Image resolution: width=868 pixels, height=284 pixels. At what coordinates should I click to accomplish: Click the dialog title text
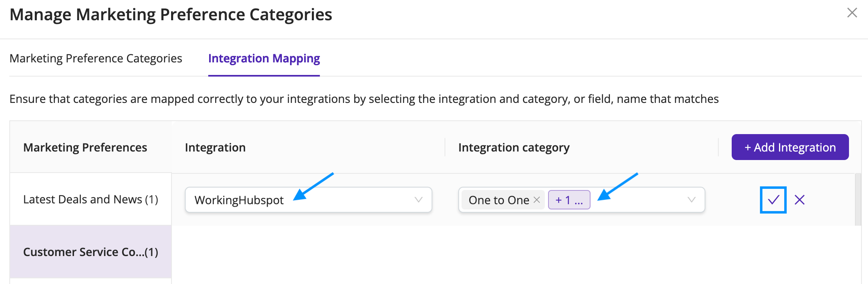(x=171, y=15)
